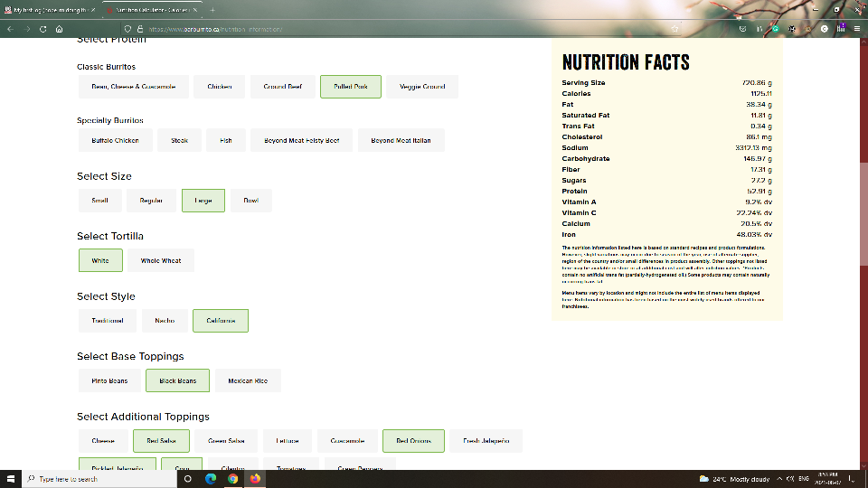Image resolution: width=868 pixels, height=488 pixels.
Task: Go to the browser home page icon
Action: [59, 29]
